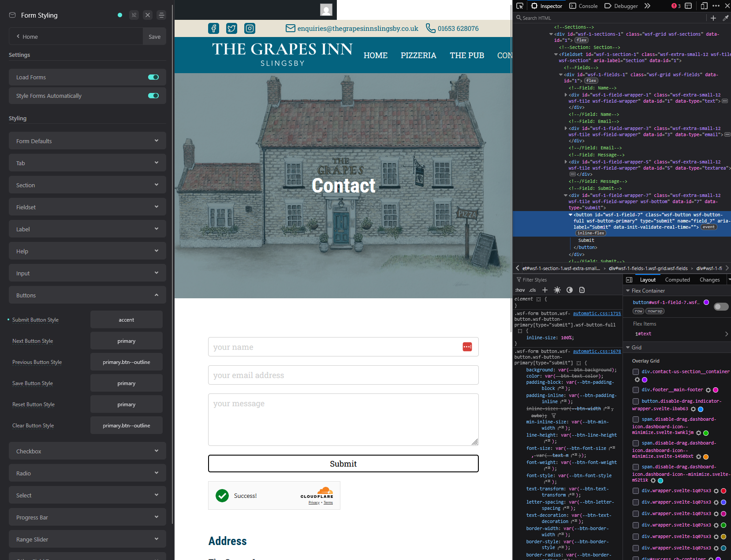The width and height of the screenshot is (731, 560).
Task: Click the blue swatch for button.disable-drag.indicator-wrapper
Action: pyautogui.click(x=701, y=409)
